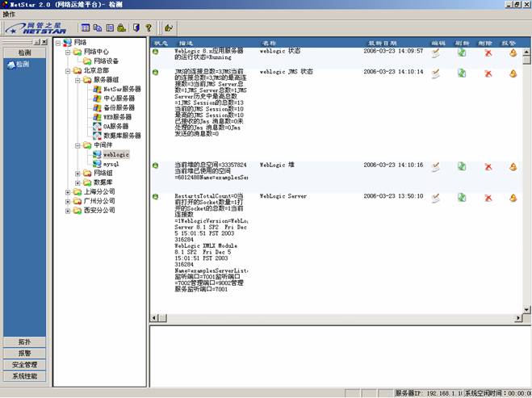Select the OA服务器 tree item
Screen dimensions: 532x398
[x=115, y=127]
